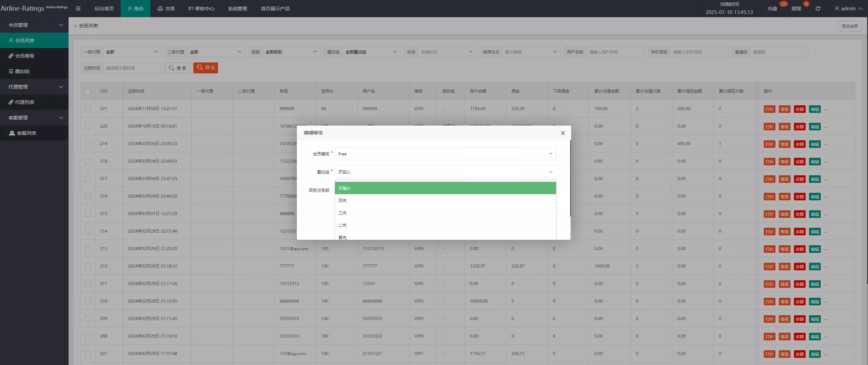
Task: Open 客服列表 in the sidebar
Action: pyautogui.click(x=26, y=133)
